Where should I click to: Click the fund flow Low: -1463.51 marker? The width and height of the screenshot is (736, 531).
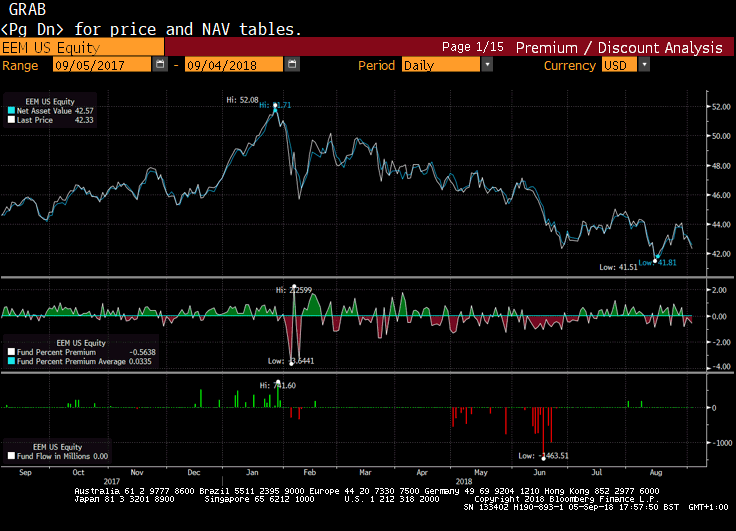pos(543,455)
